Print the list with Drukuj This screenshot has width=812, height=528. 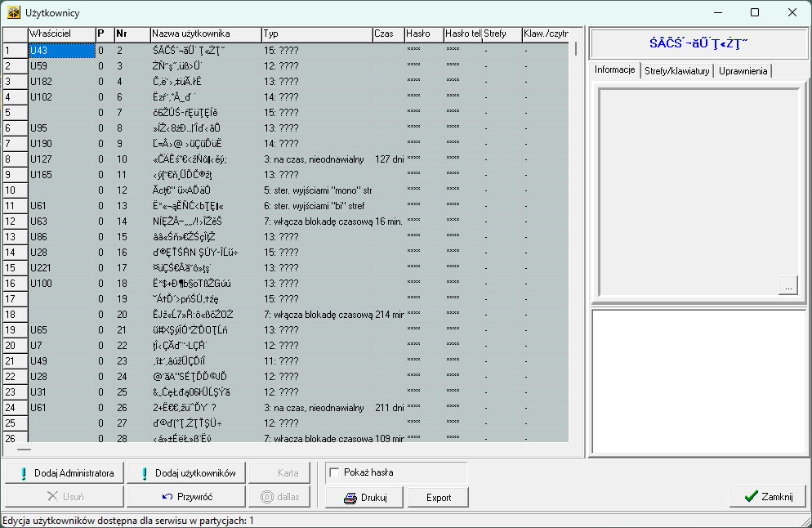(365, 497)
